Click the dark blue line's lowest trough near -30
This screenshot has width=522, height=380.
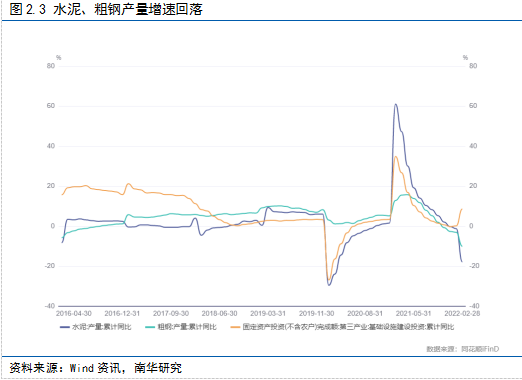tap(329, 285)
